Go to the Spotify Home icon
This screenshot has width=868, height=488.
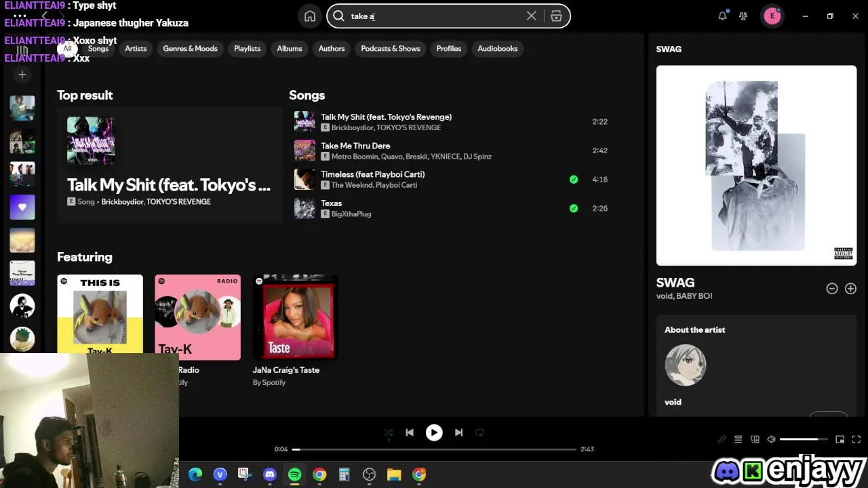point(310,16)
